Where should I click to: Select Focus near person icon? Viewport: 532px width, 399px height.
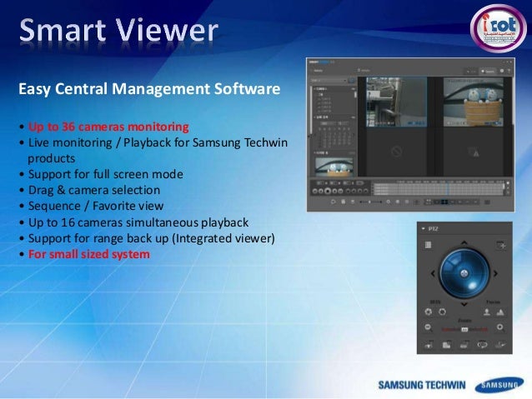click(487, 312)
